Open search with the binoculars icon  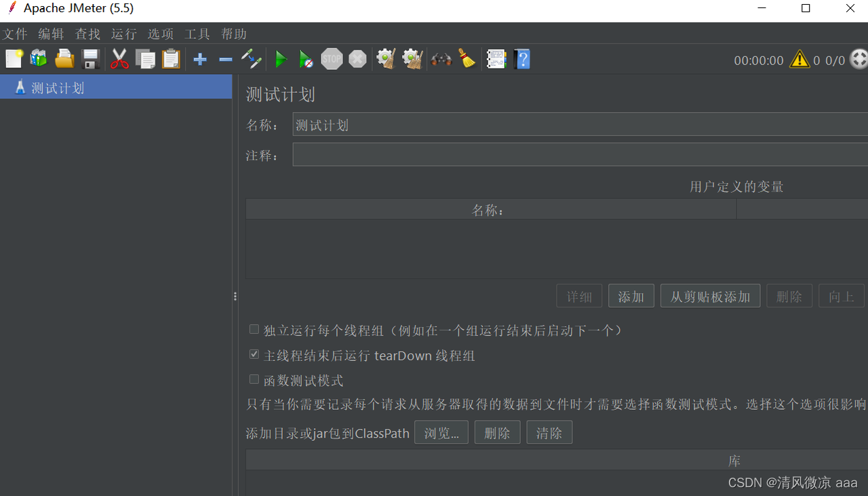click(441, 60)
